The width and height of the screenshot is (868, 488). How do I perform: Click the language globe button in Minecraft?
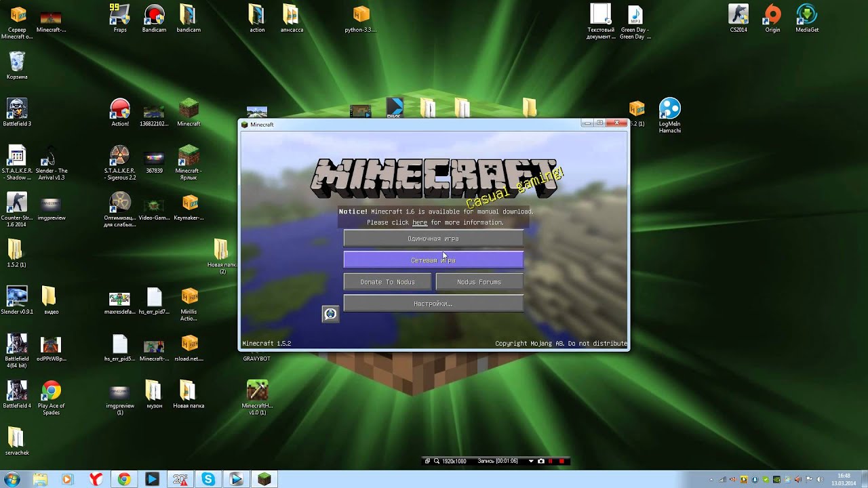pyautogui.click(x=330, y=314)
